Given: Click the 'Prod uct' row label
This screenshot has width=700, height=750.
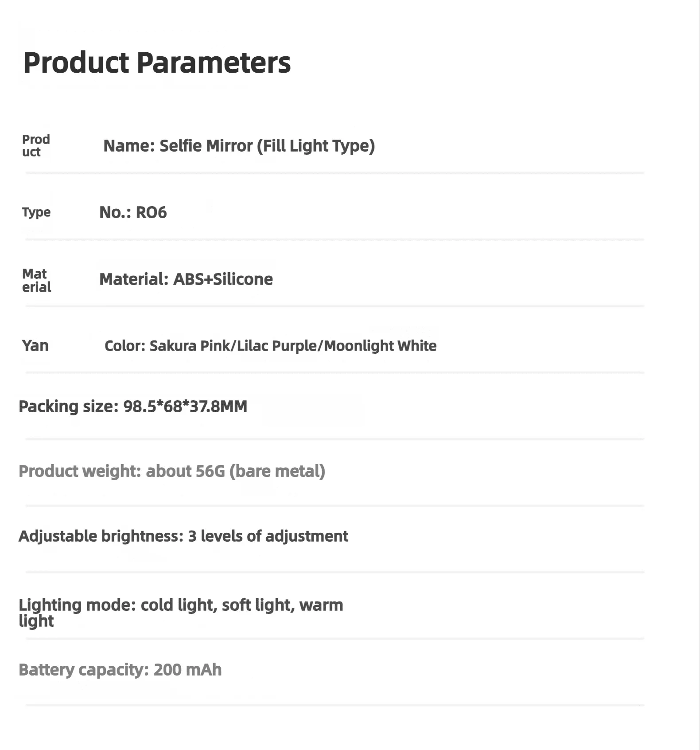Looking at the screenshot, I should [x=36, y=145].
